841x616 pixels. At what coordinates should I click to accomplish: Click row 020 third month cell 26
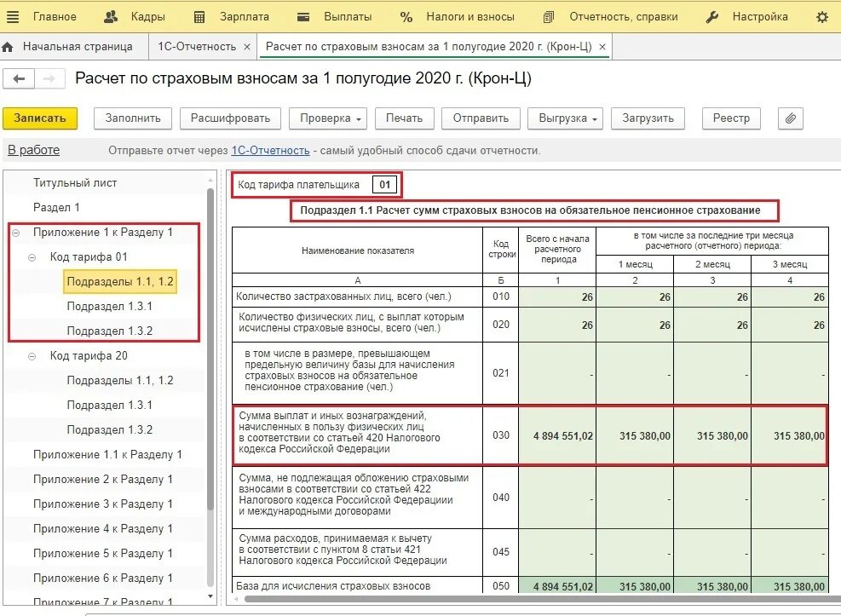tap(789, 325)
